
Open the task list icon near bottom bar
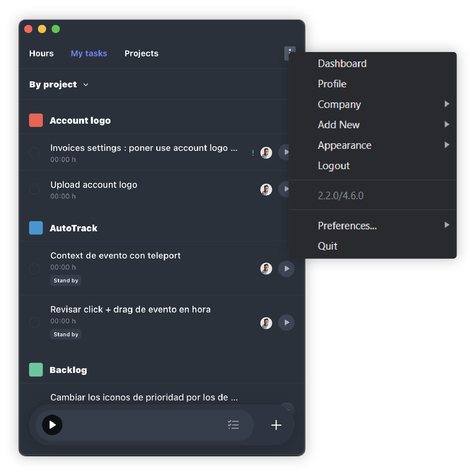pos(233,425)
